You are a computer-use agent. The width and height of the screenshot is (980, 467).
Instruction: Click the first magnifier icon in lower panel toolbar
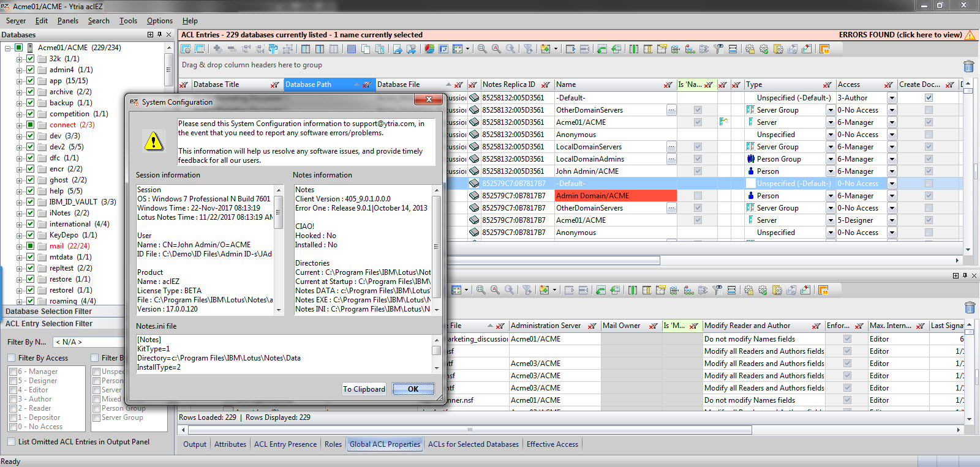(x=481, y=290)
